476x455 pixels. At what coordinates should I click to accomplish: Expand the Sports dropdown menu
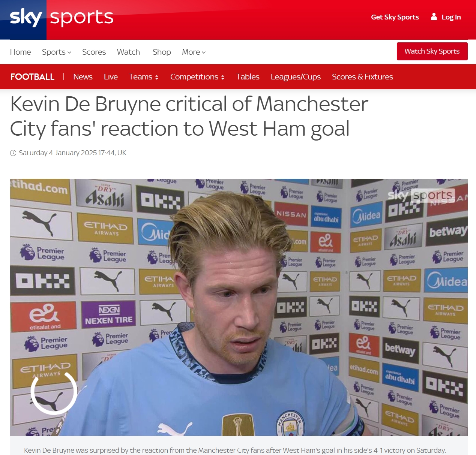pyautogui.click(x=57, y=52)
